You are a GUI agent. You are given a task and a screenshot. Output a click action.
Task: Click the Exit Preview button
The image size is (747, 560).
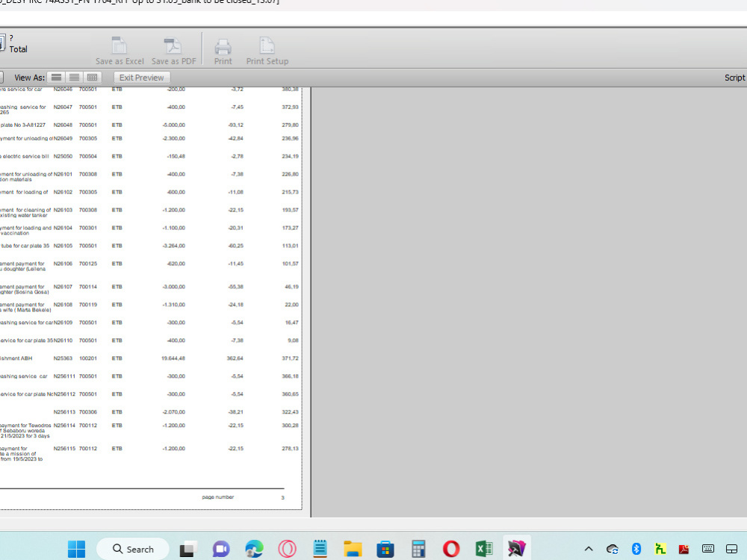pos(141,78)
